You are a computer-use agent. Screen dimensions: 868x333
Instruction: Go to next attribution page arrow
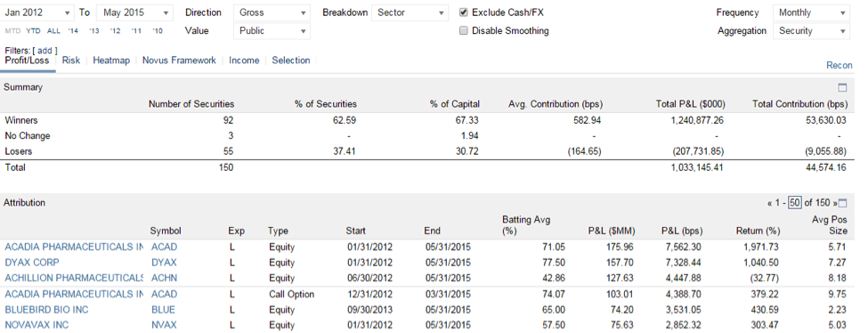pyautogui.click(x=835, y=203)
